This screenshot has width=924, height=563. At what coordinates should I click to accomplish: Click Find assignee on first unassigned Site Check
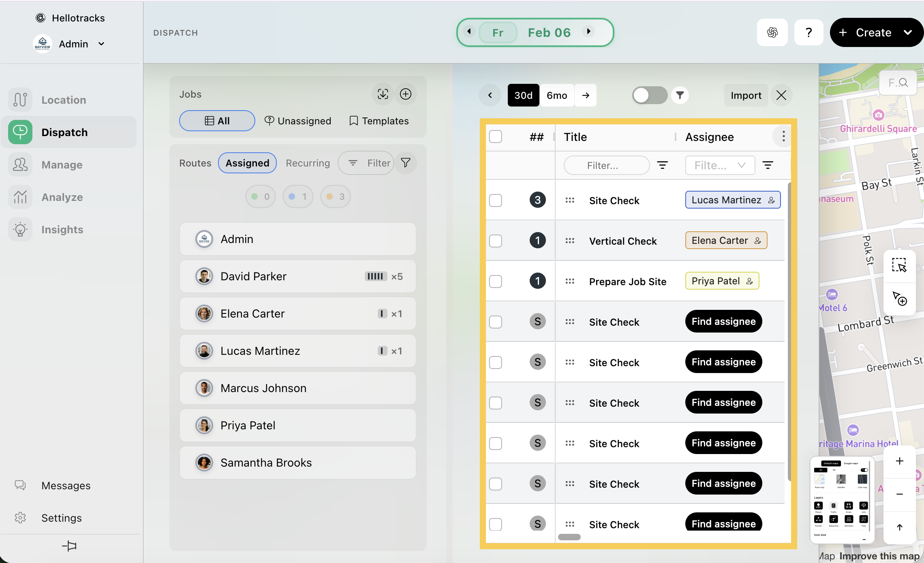click(723, 322)
